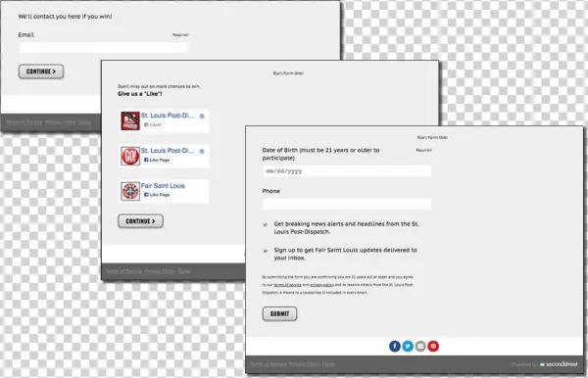Click the secondstreet logo in the footer
The width and height of the screenshot is (588, 378).
(x=559, y=364)
